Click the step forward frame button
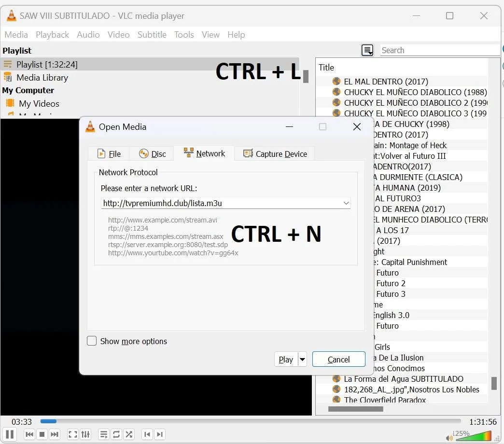The height and width of the screenshot is (444, 504). point(160,434)
